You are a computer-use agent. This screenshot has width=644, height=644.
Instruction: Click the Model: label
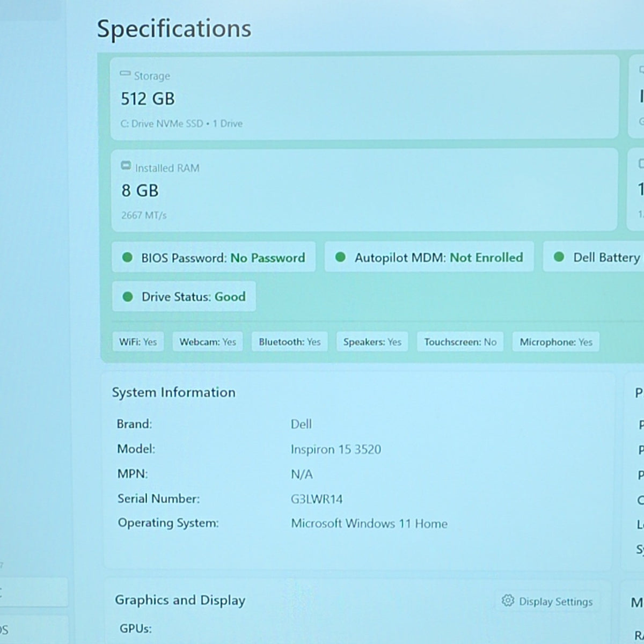pyautogui.click(x=136, y=449)
